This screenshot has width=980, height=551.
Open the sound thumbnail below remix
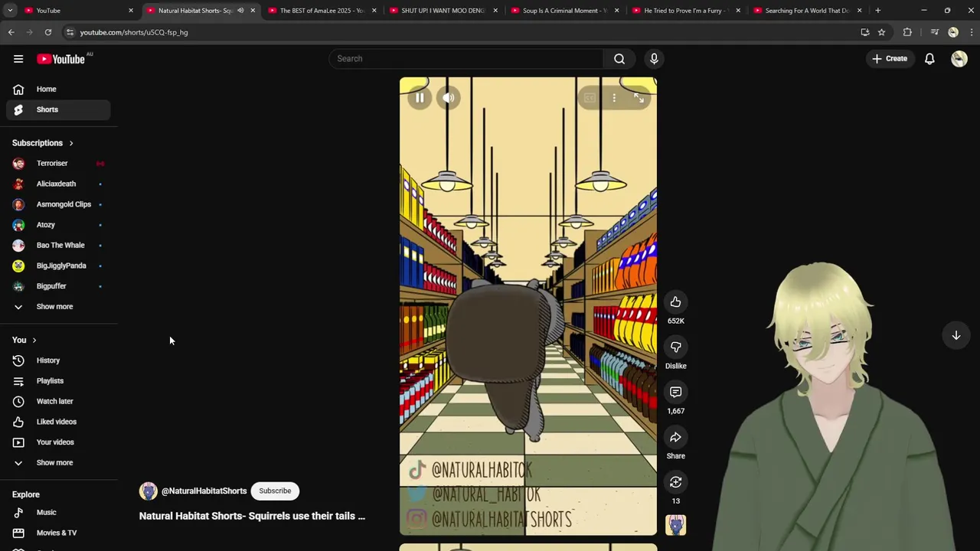click(x=675, y=525)
